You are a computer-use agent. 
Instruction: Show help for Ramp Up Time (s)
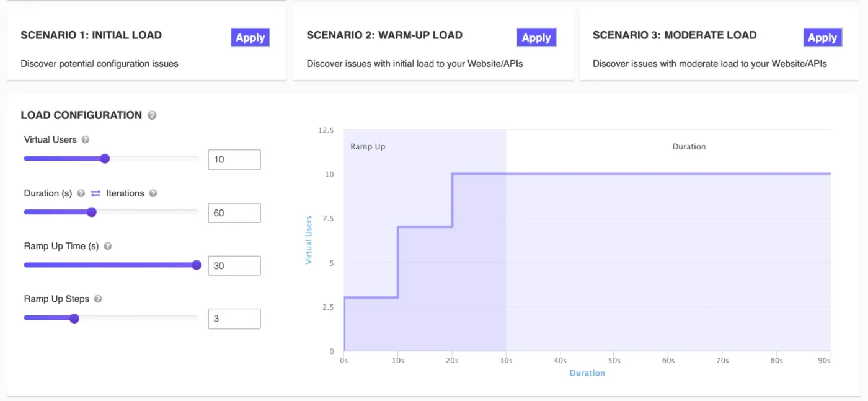[x=108, y=246]
